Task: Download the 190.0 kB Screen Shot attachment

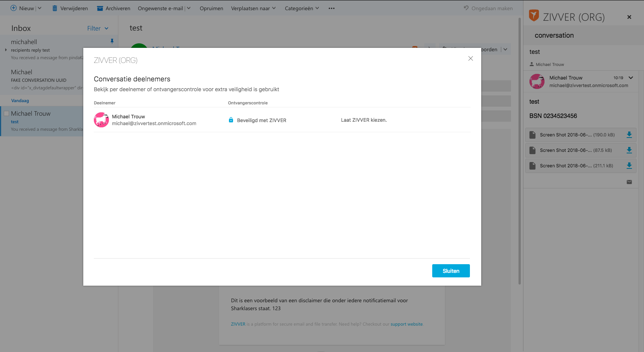Action: point(629,135)
